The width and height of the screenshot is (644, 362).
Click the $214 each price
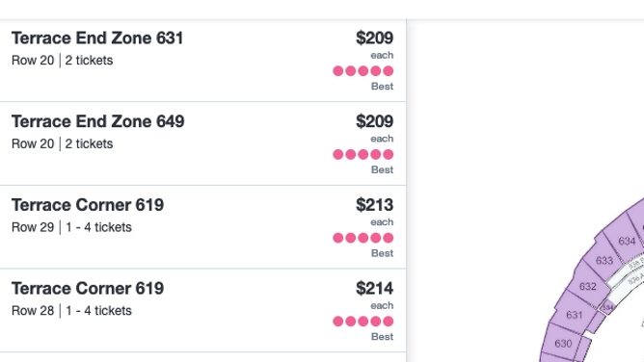click(x=375, y=289)
